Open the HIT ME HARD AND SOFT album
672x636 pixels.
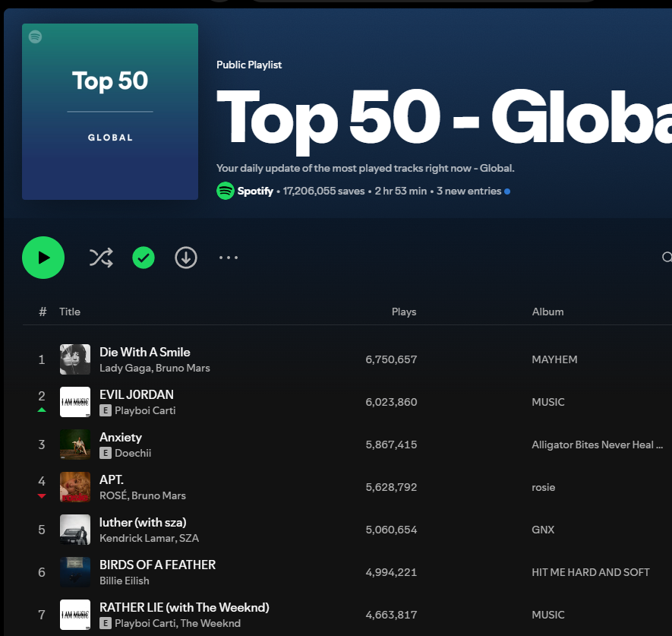pyautogui.click(x=591, y=572)
